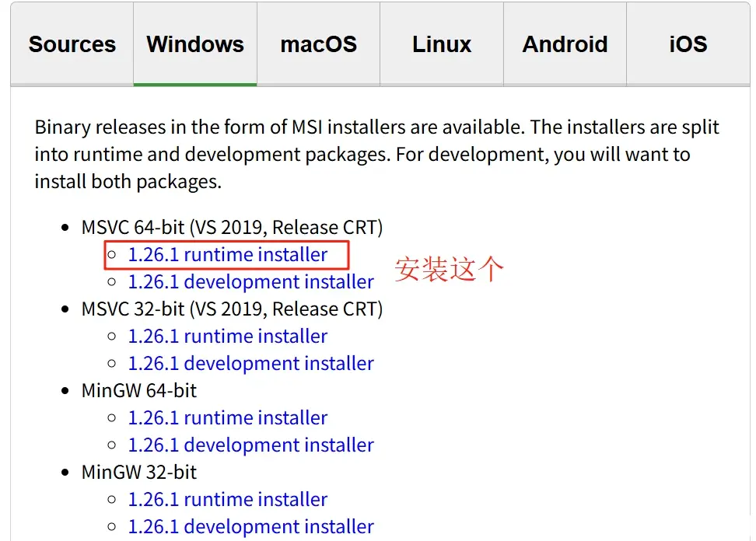Image resolution: width=756 pixels, height=541 pixels.
Task: Open the macOS tab
Action: click(318, 44)
